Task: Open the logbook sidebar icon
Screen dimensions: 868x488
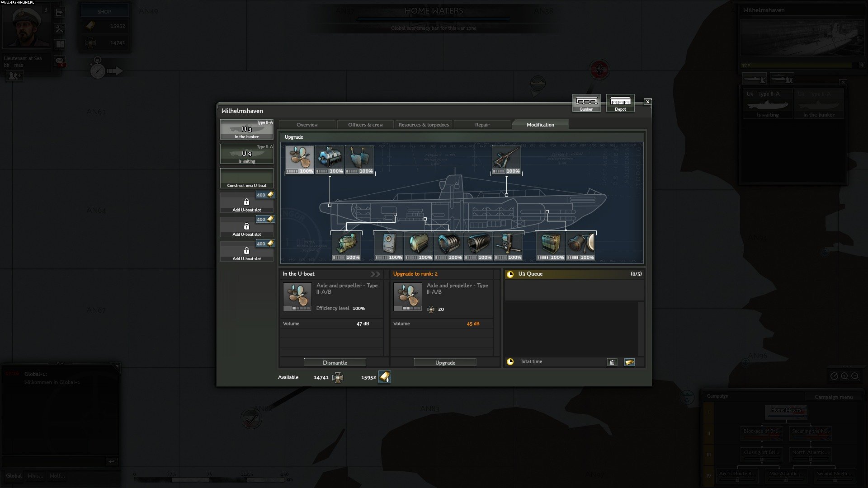Action: coord(60,44)
